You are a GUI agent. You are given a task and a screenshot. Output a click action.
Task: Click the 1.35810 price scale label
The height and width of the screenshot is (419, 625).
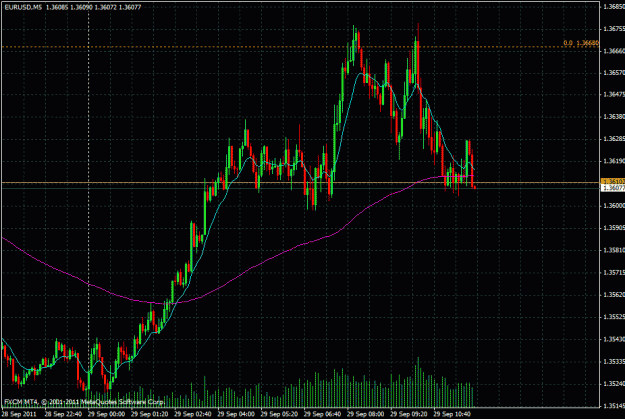click(614, 250)
